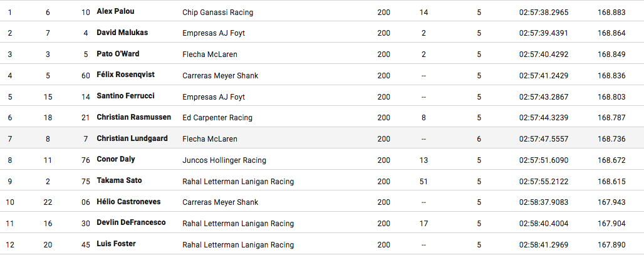Click Takama Sato driver name
This screenshot has width=644, height=255.
[x=119, y=181]
